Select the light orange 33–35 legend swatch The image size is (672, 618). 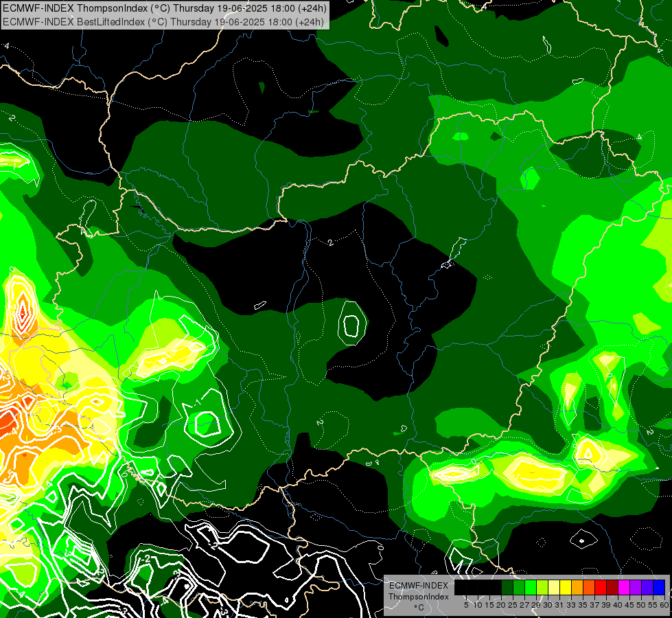click(577, 588)
